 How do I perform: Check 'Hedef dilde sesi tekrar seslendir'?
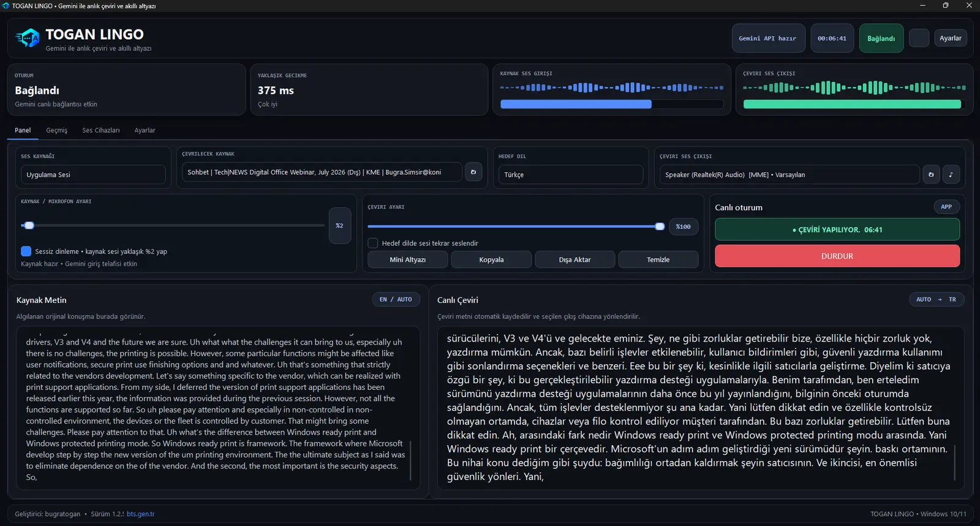(372, 243)
